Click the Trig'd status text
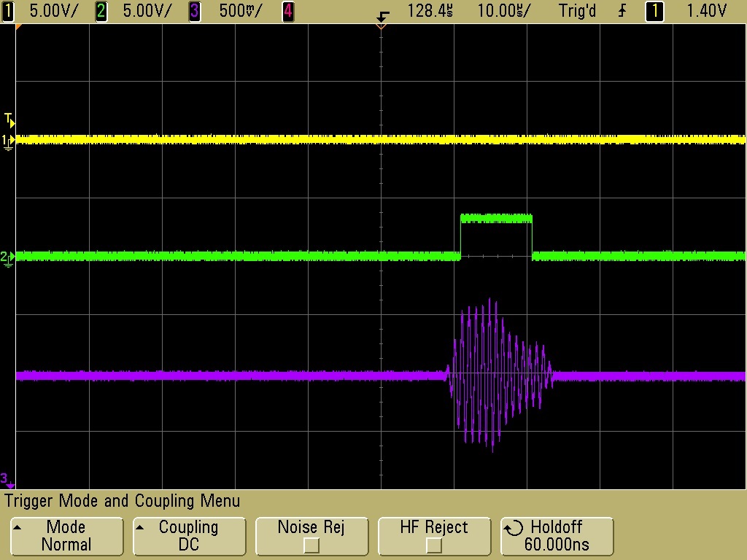 click(577, 11)
